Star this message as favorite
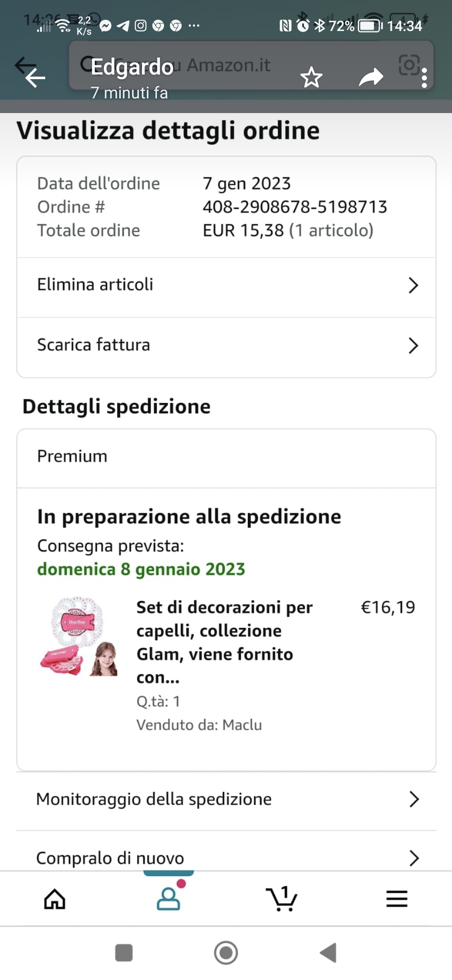The width and height of the screenshot is (452, 980). pos(311,77)
